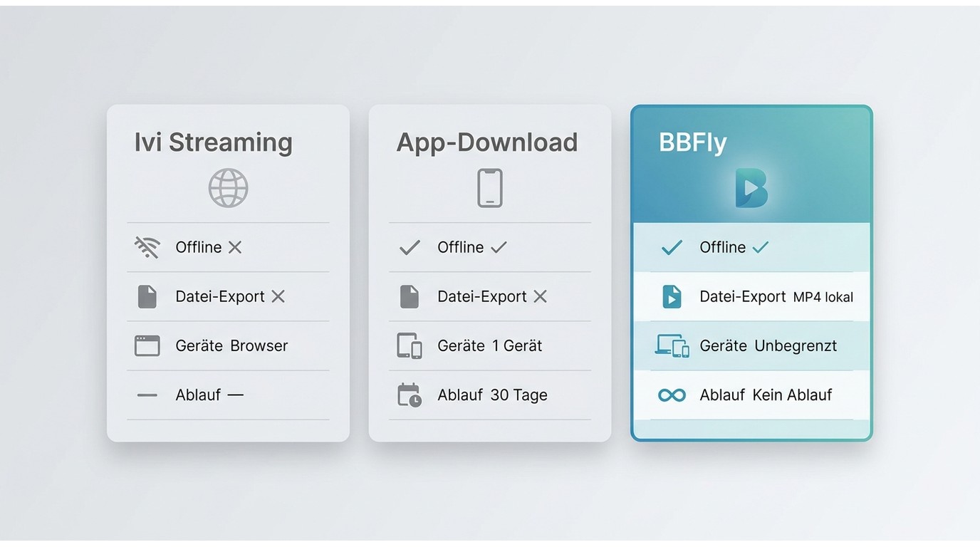Click the Offline label in BBFly card
This screenshot has height=547, width=980.
tap(723, 247)
